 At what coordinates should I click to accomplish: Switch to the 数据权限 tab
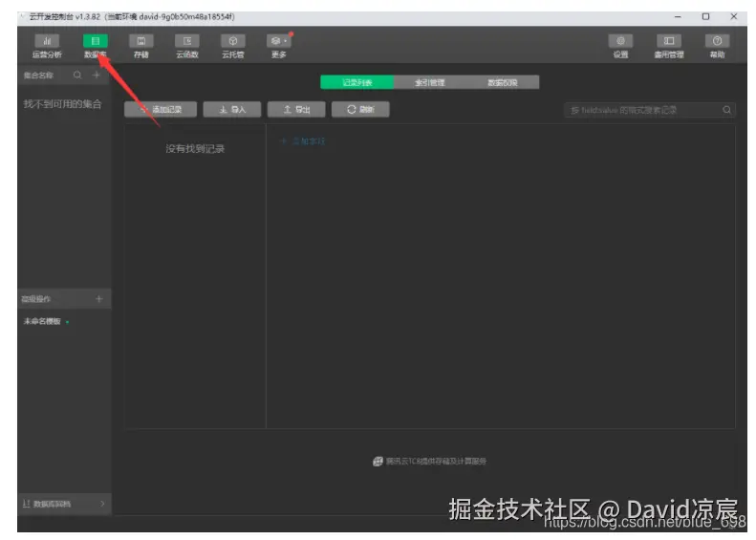[x=503, y=82]
